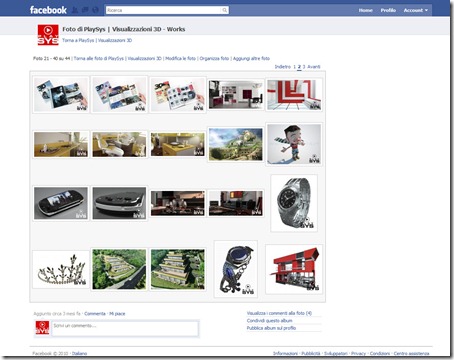Open 'Condizioni' footer link
The image size is (454, 360).
[x=380, y=353]
